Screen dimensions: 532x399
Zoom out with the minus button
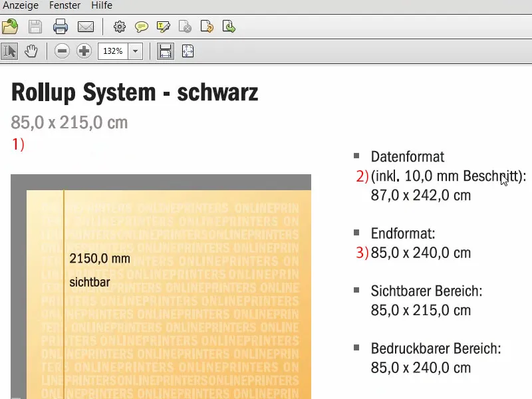(62, 51)
